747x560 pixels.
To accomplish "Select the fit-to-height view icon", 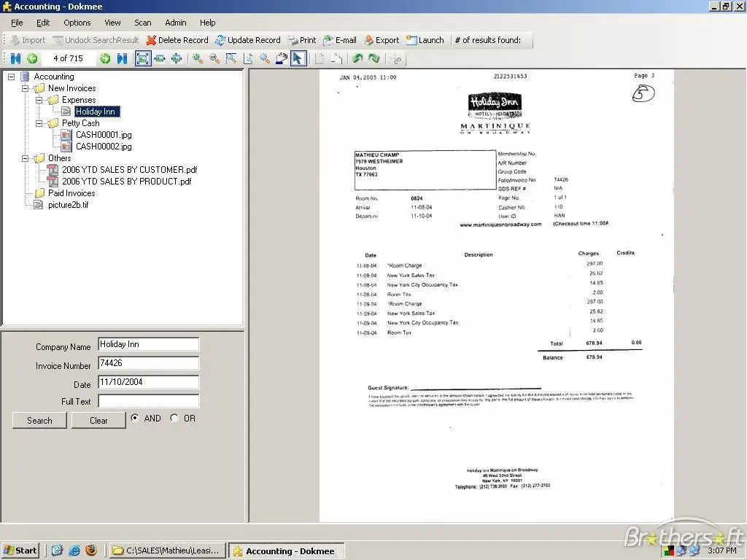I will point(177,58).
